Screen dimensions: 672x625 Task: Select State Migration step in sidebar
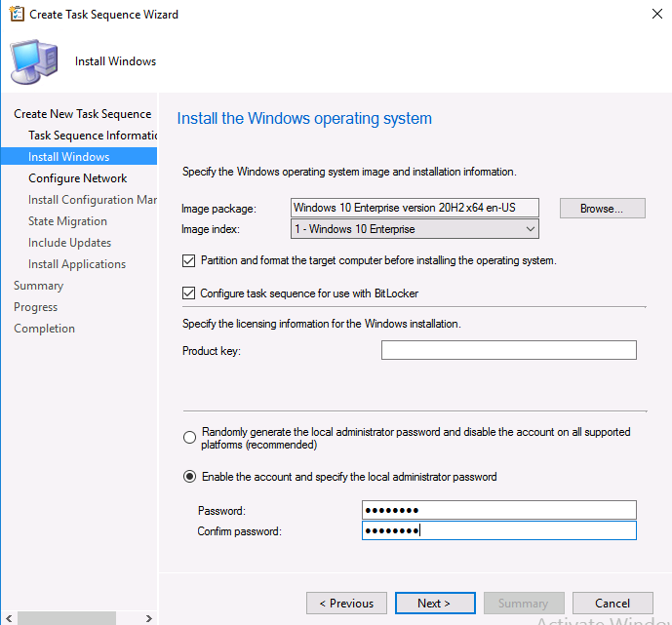[x=67, y=221]
